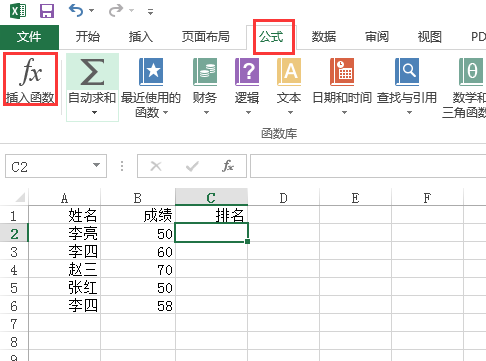Switch to the 数据 tab

point(324,37)
